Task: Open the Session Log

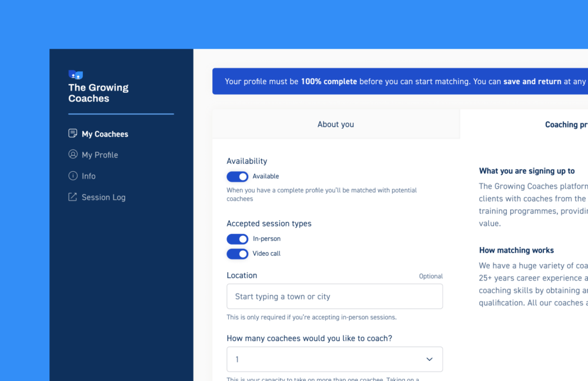Action: (97, 197)
